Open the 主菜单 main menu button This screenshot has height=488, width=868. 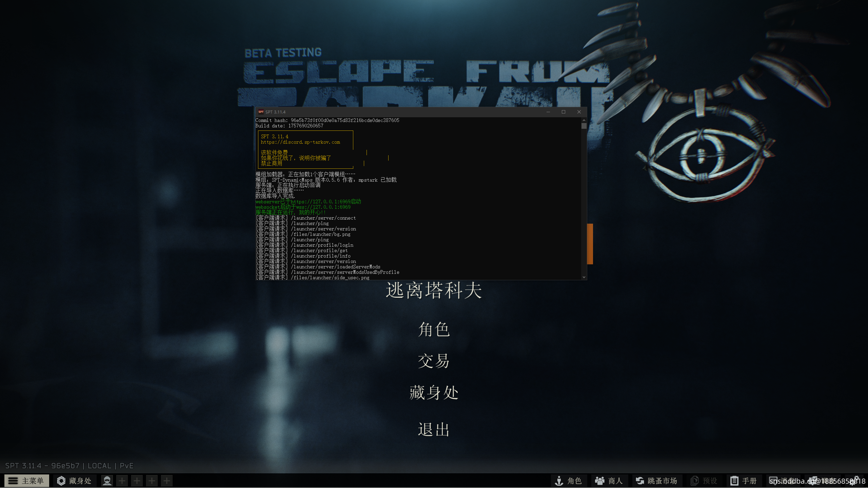pos(26,481)
